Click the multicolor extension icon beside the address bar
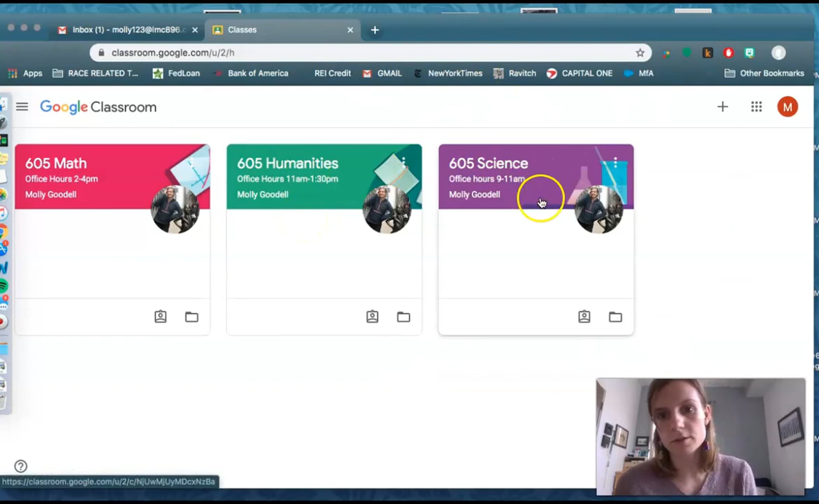Screen dimensions: 819x504 (666, 53)
